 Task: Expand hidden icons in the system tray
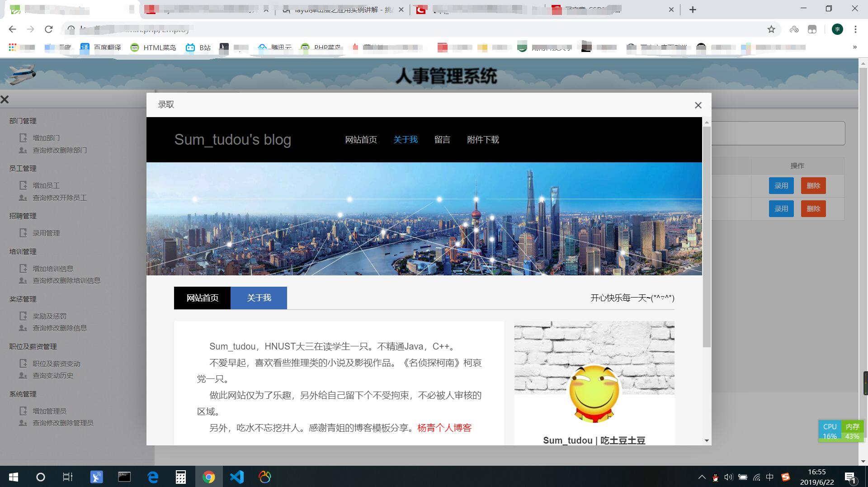click(x=702, y=477)
